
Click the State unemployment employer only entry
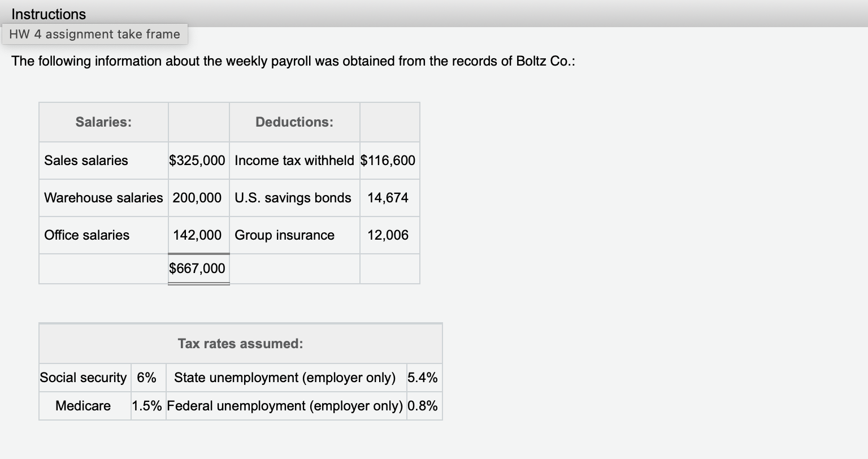(285, 377)
